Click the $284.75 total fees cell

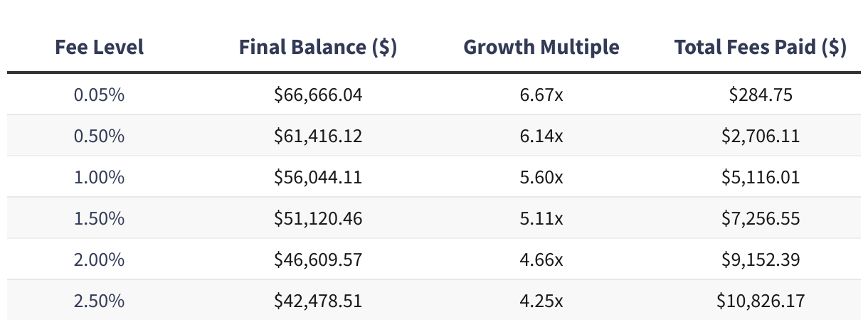click(760, 95)
